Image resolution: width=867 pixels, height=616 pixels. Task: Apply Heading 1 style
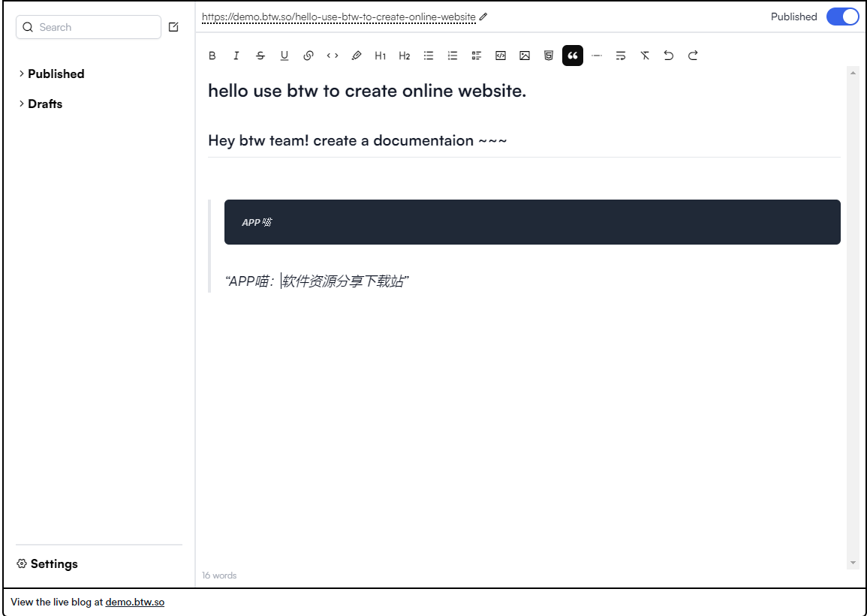(x=381, y=56)
